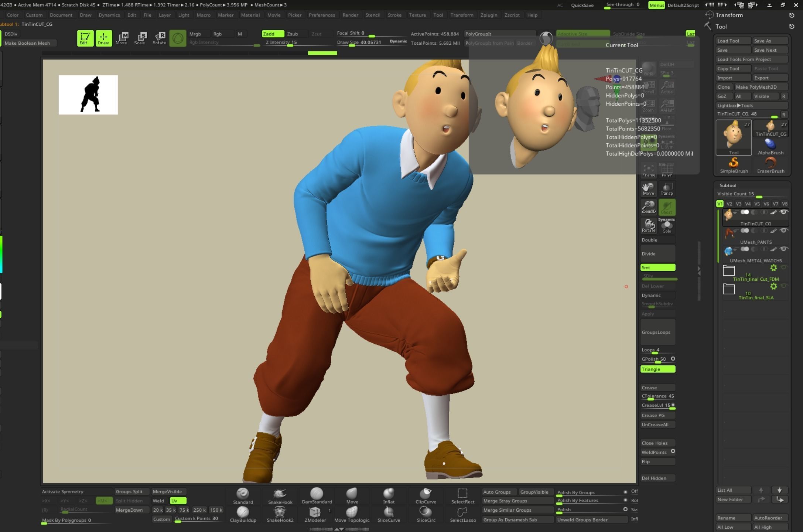Click the Zoom3D view icon
This screenshot has height=532, width=803.
coord(648,207)
